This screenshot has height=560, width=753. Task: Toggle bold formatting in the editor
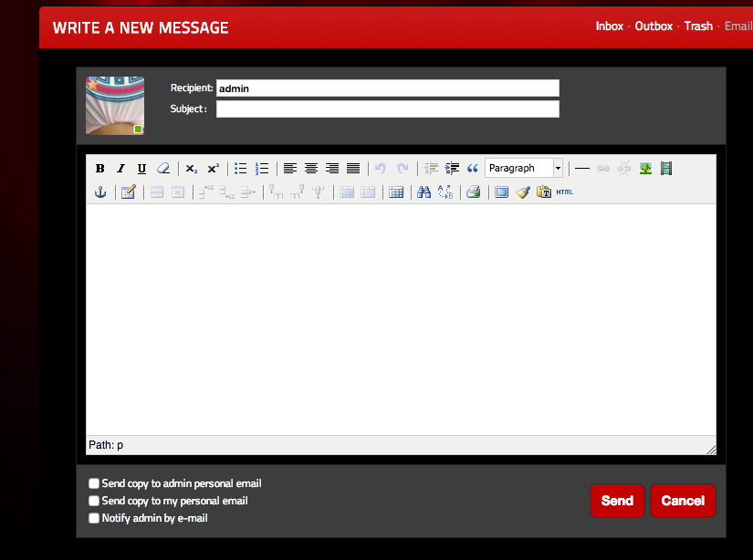click(x=100, y=169)
